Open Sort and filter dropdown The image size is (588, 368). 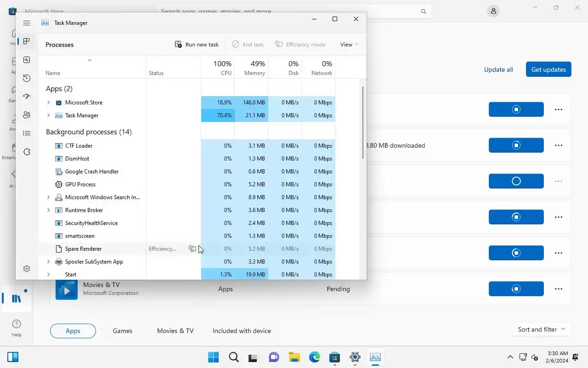542,329
